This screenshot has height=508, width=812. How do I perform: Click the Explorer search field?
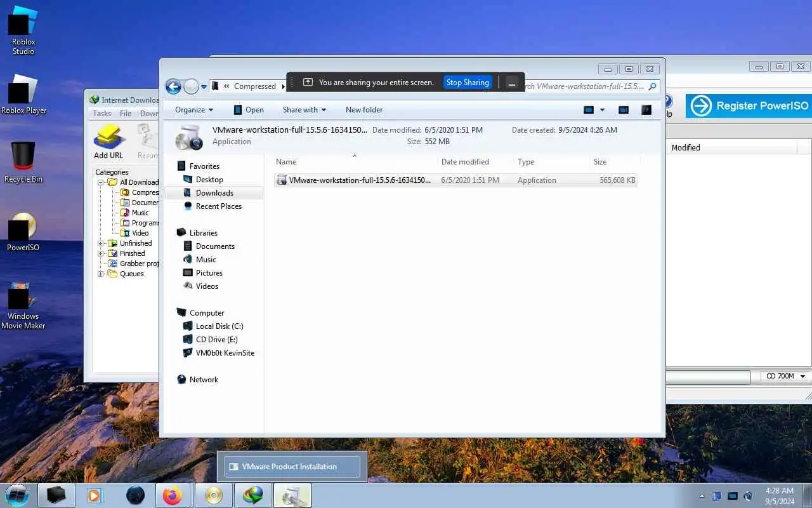[589, 86]
